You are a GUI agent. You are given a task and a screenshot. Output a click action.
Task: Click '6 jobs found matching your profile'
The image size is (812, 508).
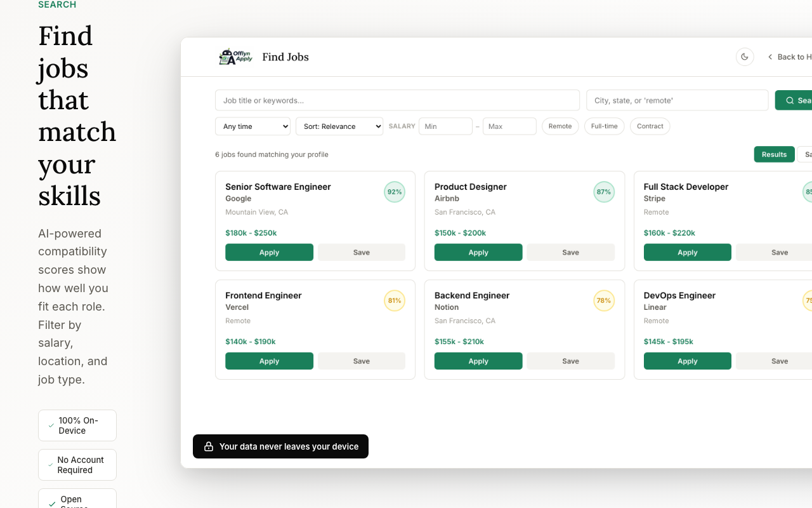tap(272, 154)
